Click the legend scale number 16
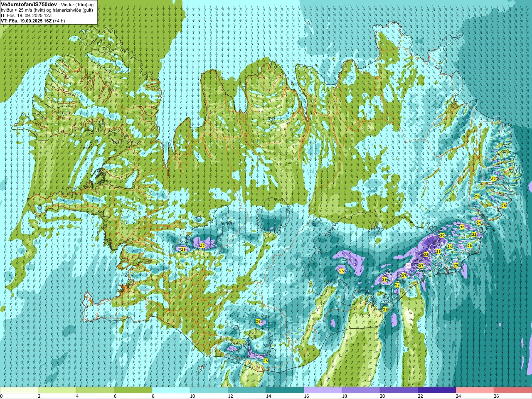The width and height of the screenshot is (532, 399). pos(306,397)
